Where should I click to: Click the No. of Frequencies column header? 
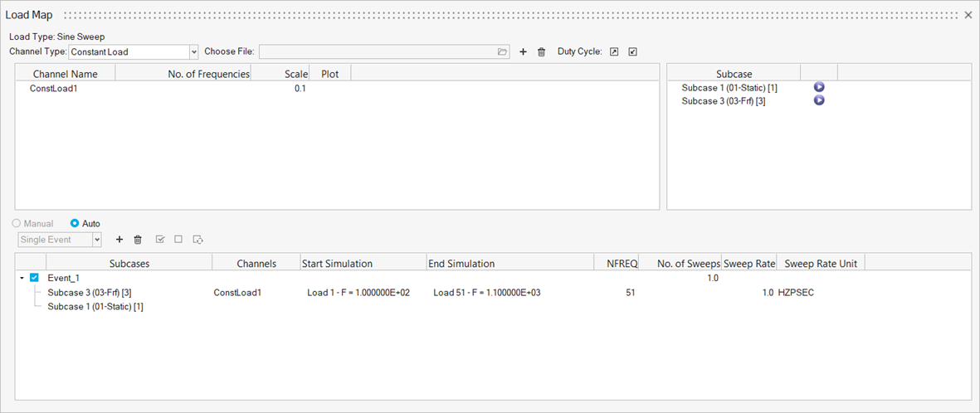coord(183,74)
